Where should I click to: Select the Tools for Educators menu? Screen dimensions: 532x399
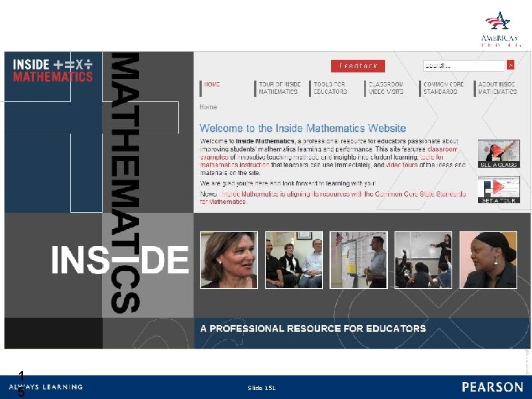[x=330, y=88]
